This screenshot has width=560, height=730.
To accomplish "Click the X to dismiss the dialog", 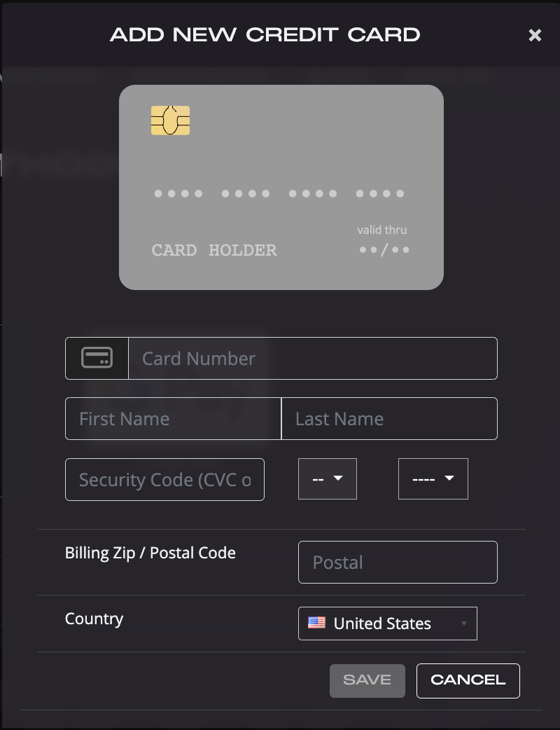I will [535, 35].
